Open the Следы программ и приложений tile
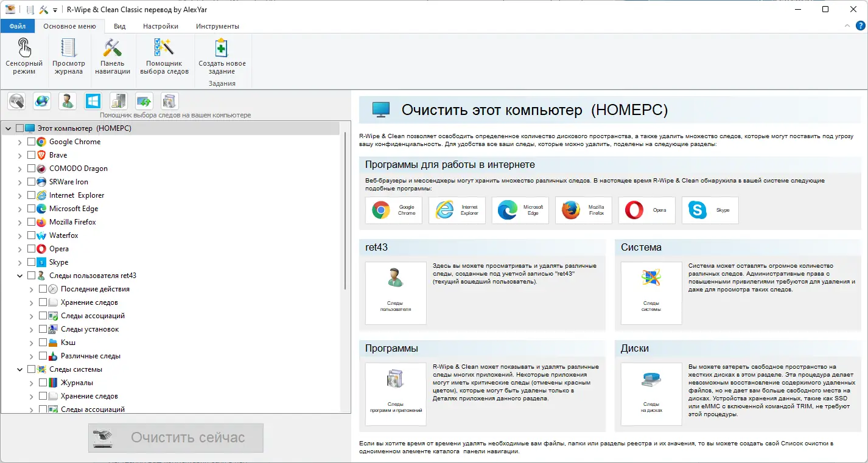This screenshot has height=463, width=868. point(396,394)
